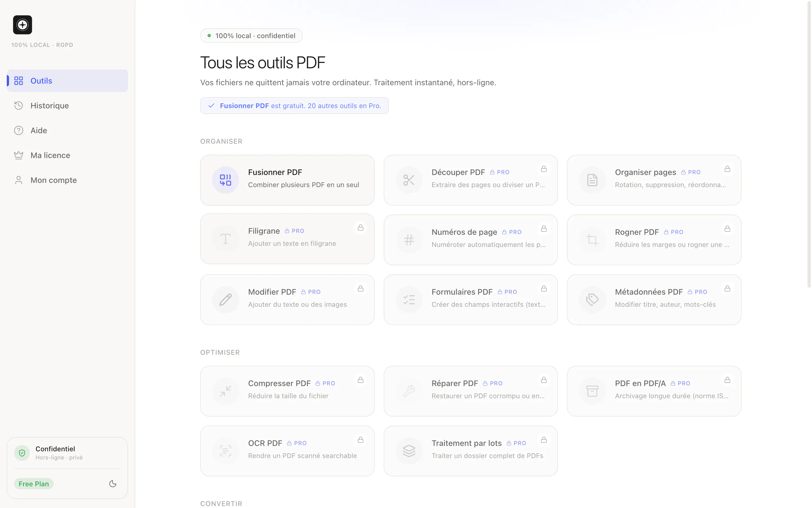Click the corner lock icon on Filigrane card
812x508 pixels.
[361, 227]
